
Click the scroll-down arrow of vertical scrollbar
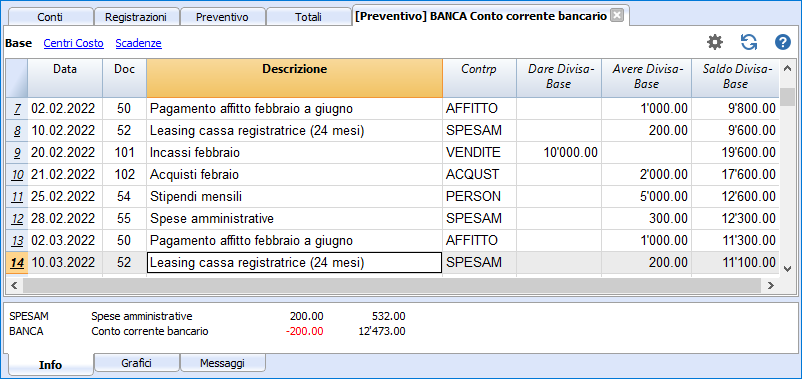787,268
